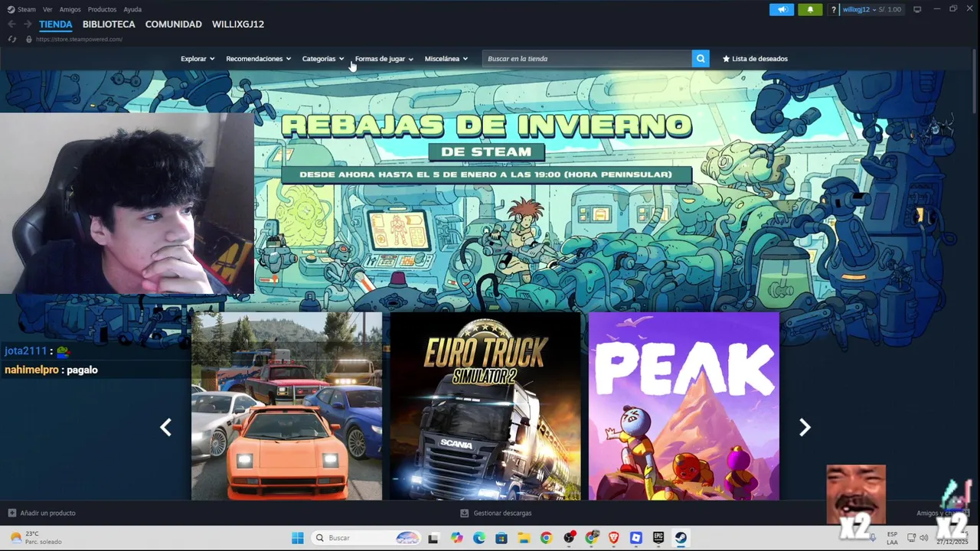
Task: Expand the Formas de jugar dropdown
Action: 384,58
